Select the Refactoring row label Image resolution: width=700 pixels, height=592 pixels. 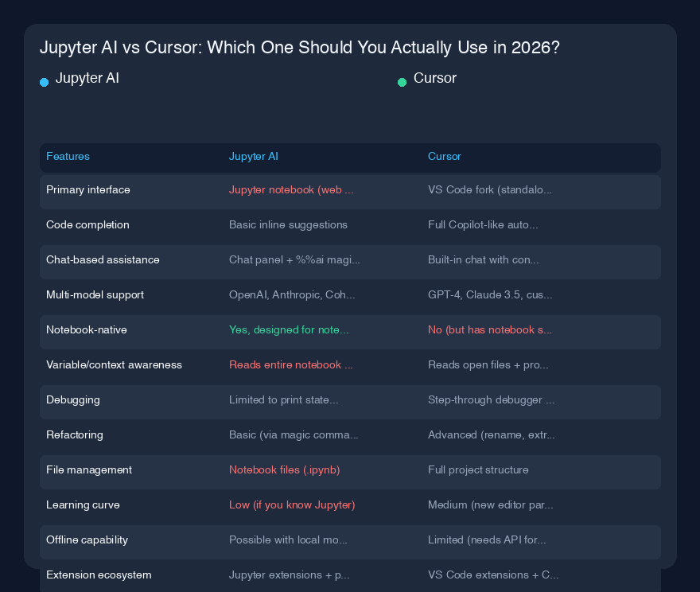pyautogui.click(x=75, y=434)
